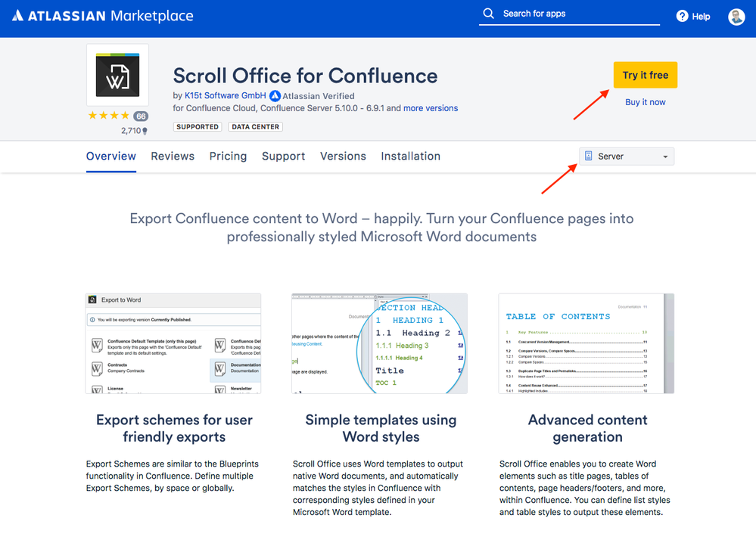Viewport: 756px width, 543px height.
Task: Open the K15t Software GmbH vendor link
Action: 226,95
